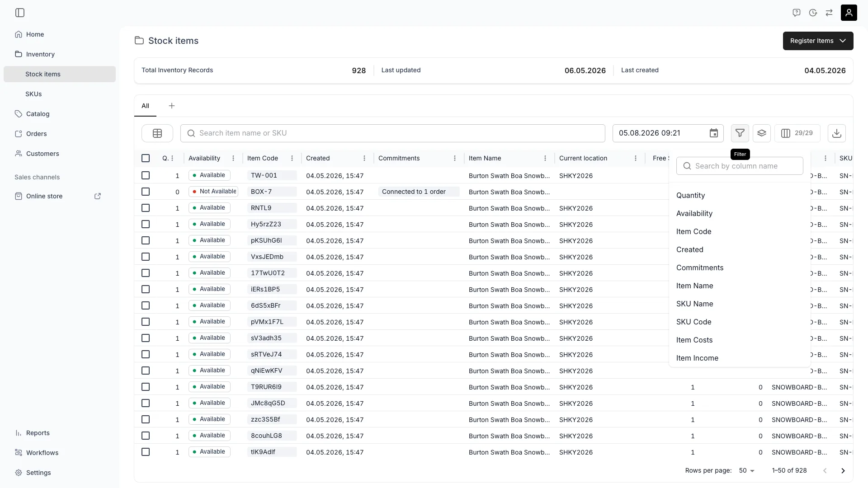Viewport: 868px width, 488px height.
Task: Open Current location column options menu
Action: (x=636, y=158)
